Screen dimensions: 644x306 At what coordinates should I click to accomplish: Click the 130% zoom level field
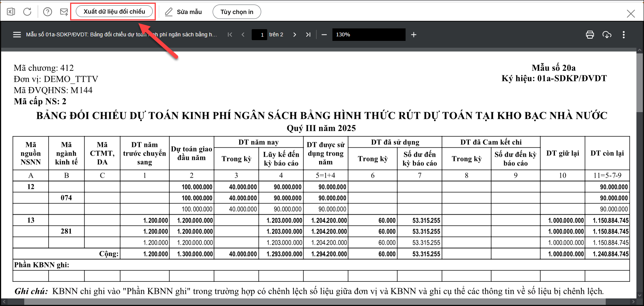pyautogui.click(x=369, y=34)
